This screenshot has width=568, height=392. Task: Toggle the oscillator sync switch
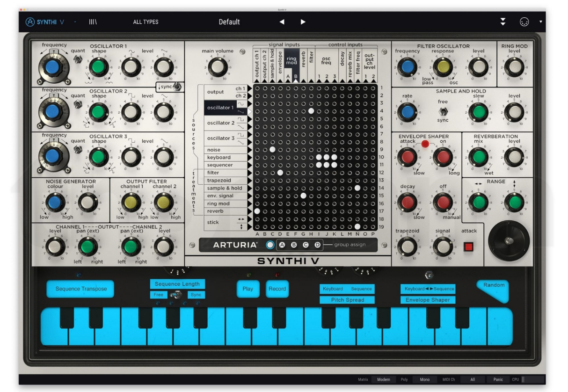tap(176, 87)
